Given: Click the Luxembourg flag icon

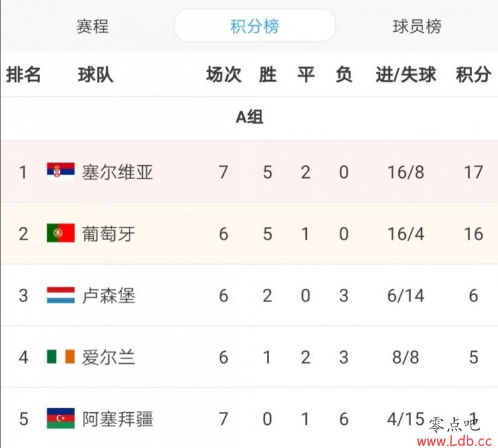Looking at the screenshot, I should tap(60, 295).
